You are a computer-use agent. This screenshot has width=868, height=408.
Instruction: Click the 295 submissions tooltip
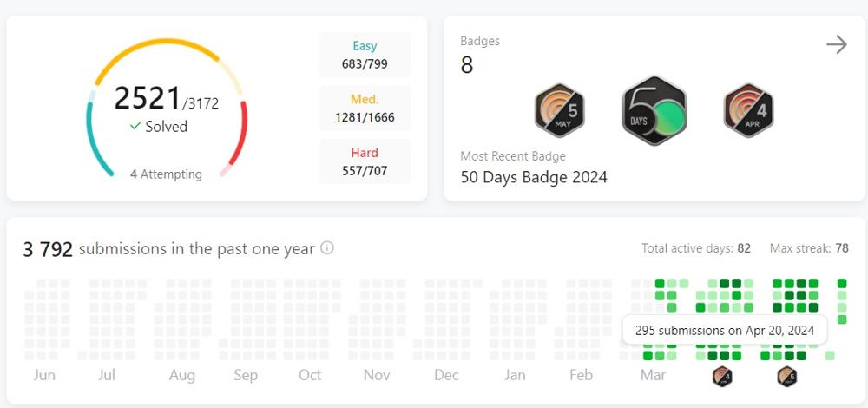point(725,331)
